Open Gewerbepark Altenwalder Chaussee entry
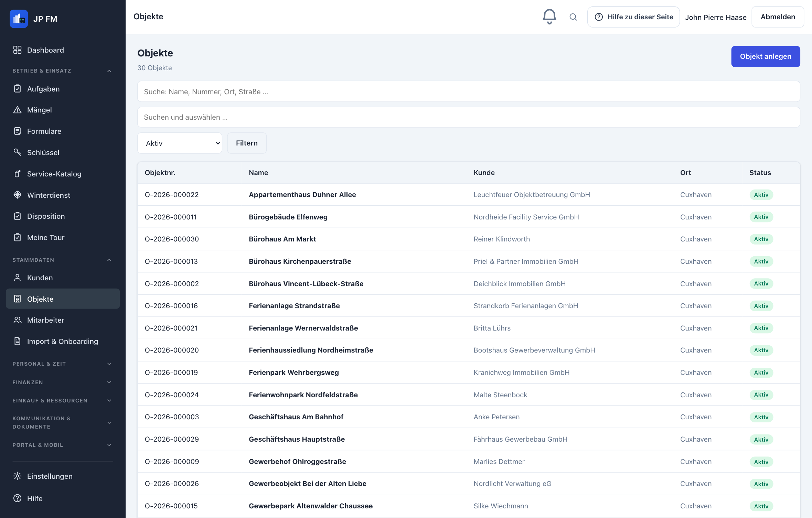 click(311, 506)
